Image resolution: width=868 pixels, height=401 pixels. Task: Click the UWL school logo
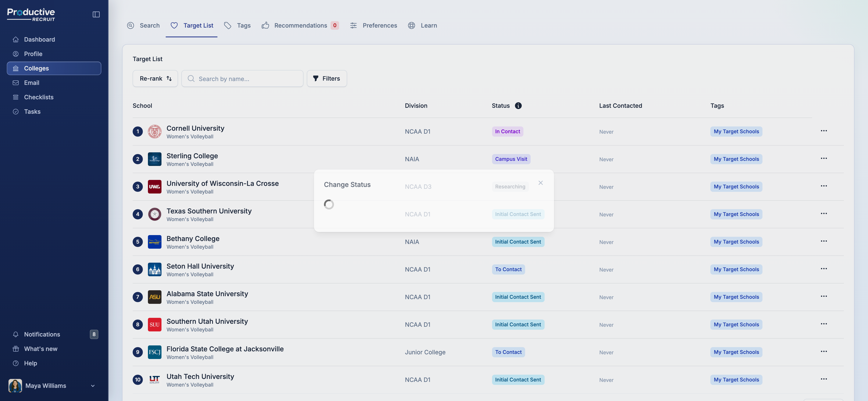155,187
